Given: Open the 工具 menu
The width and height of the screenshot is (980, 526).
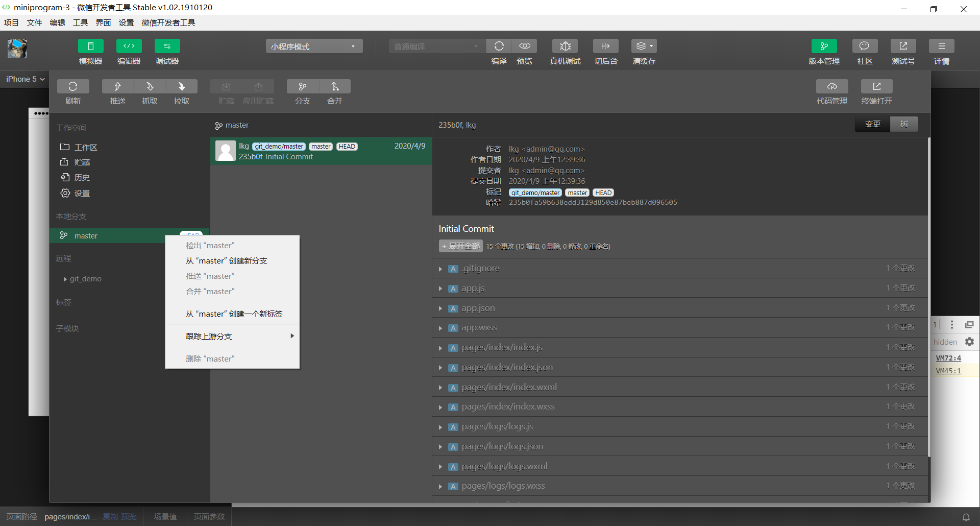Looking at the screenshot, I should (x=80, y=22).
